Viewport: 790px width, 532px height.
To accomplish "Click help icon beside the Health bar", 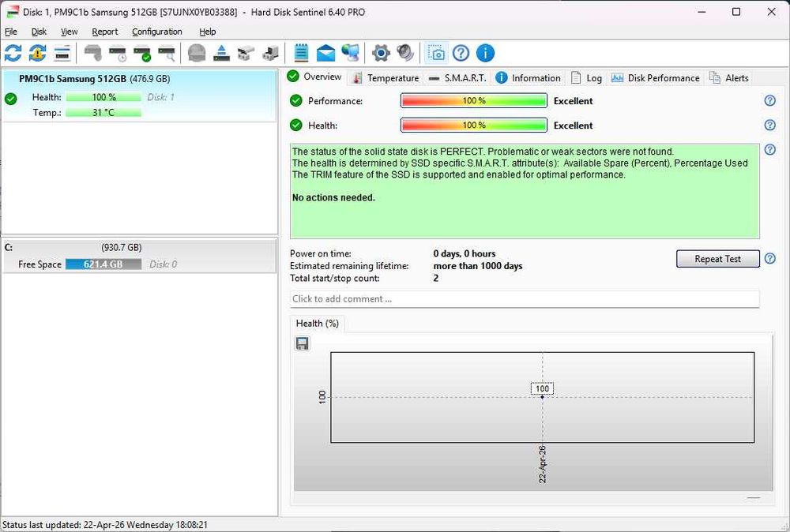I will (769, 125).
